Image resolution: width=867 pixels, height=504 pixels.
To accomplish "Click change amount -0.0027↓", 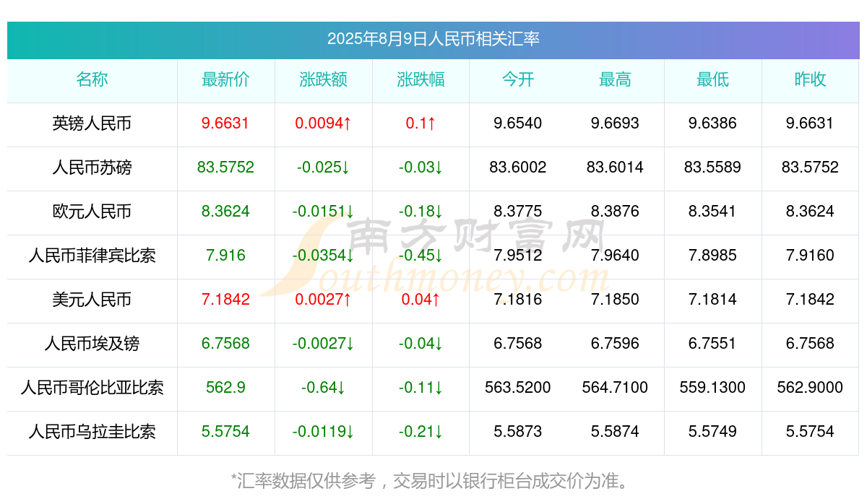I will pyautogui.click(x=323, y=344).
